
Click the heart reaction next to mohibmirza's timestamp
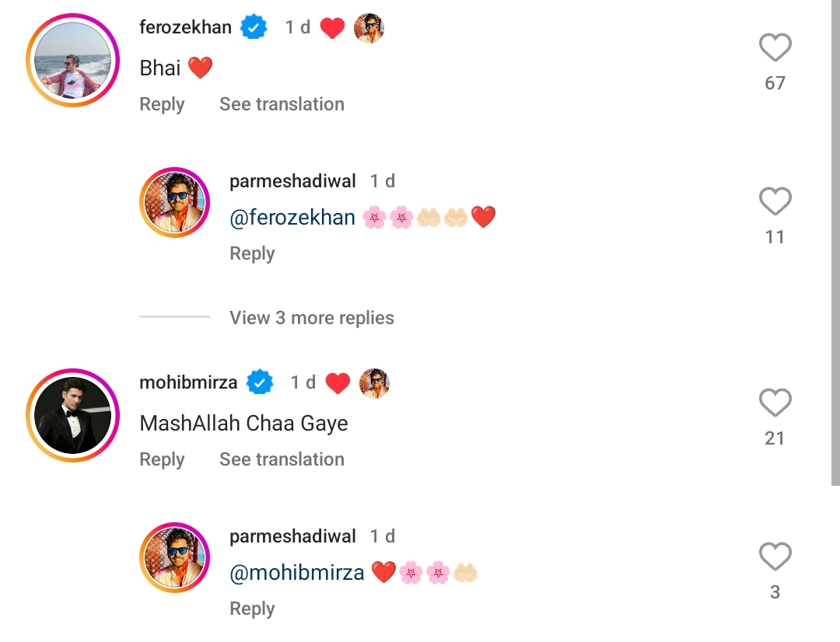(x=338, y=382)
